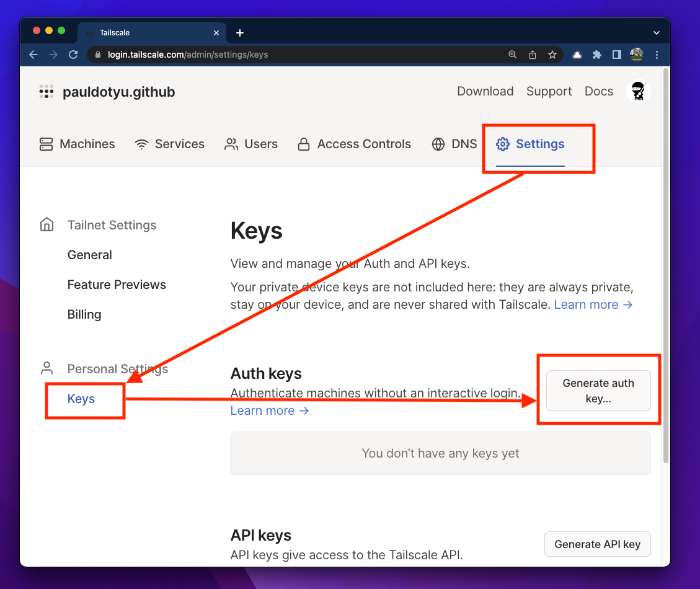Viewport: 700px width, 589px height.
Task: Toggle the browser side panel icon
Action: [x=616, y=55]
